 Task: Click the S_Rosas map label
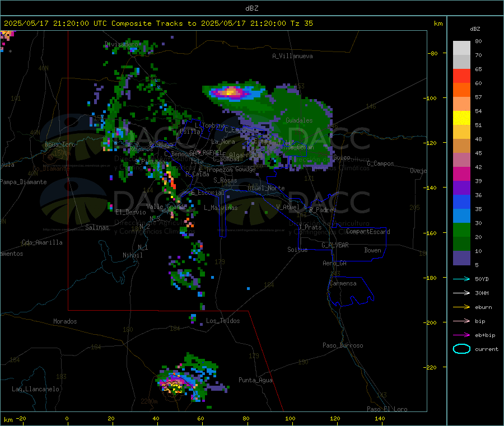(x=225, y=180)
